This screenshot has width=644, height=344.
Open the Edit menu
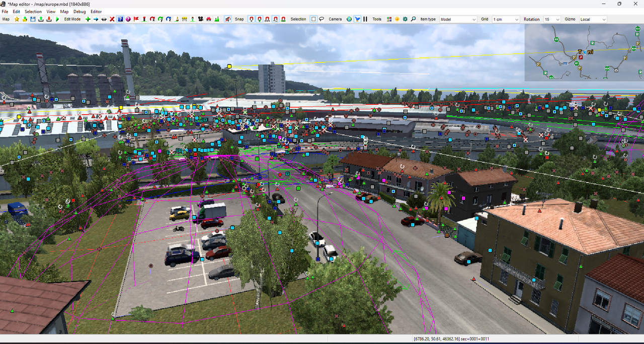click(x=17, y=12)
